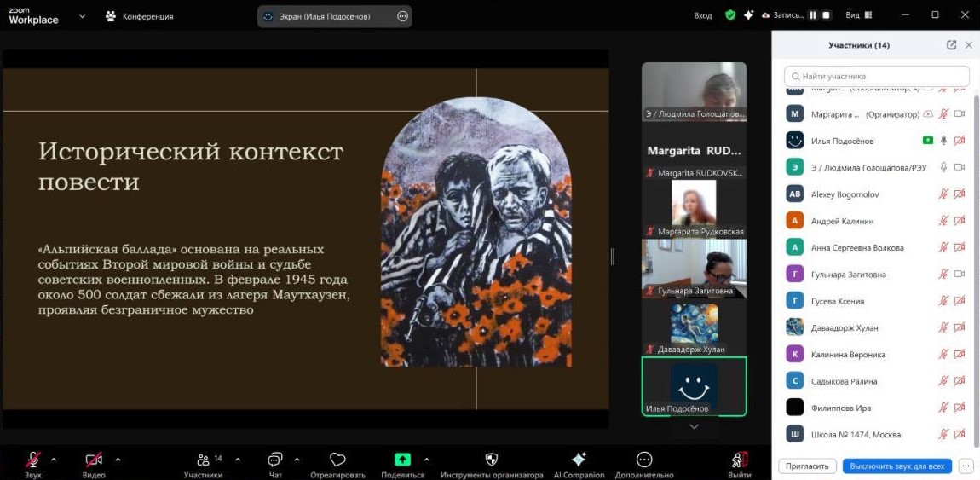Expand share options chevron beside Поделиться
The height and width of the screenshot is (480, 980).
(x=426, y=460)
